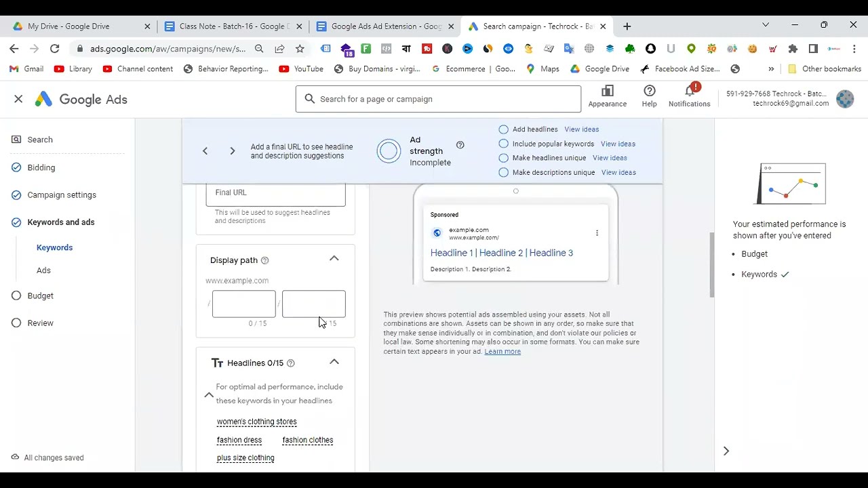Open a new browser tab

pyautogui.click(x=627, y=26)
